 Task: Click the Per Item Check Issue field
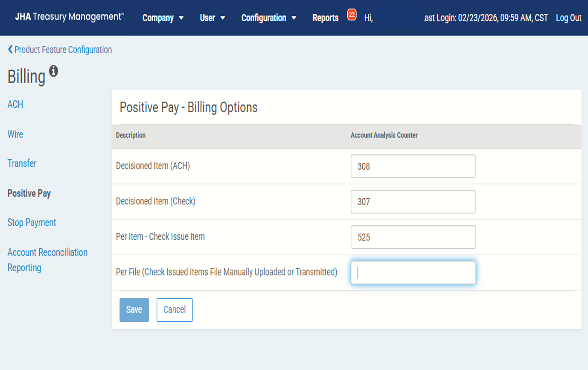(x=413, y=237)
